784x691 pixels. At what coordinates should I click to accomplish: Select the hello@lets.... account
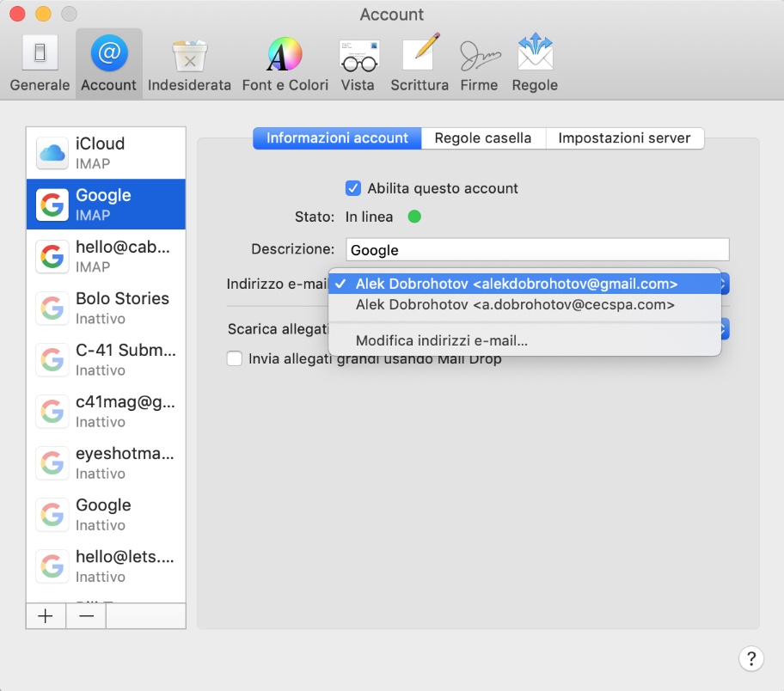[106, 566]
